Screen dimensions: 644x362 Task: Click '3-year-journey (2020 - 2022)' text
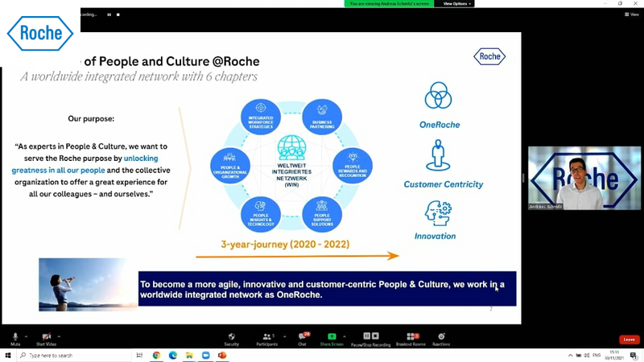point(285,245)
